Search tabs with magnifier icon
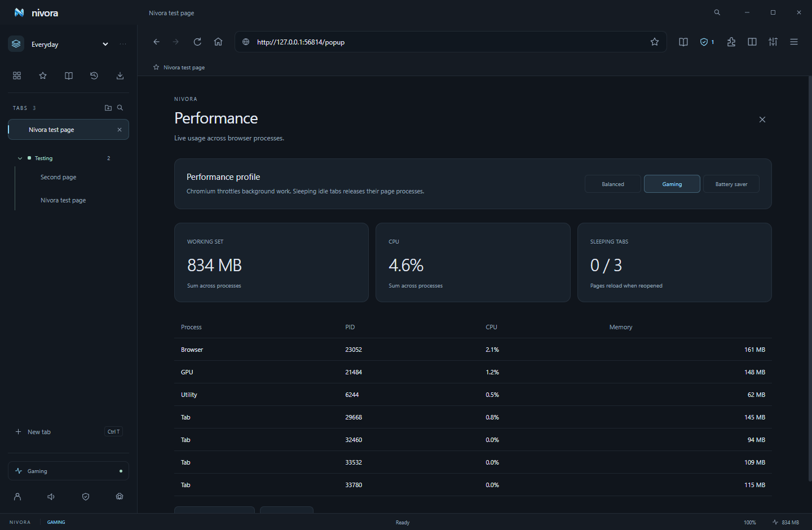 [120, 108]
